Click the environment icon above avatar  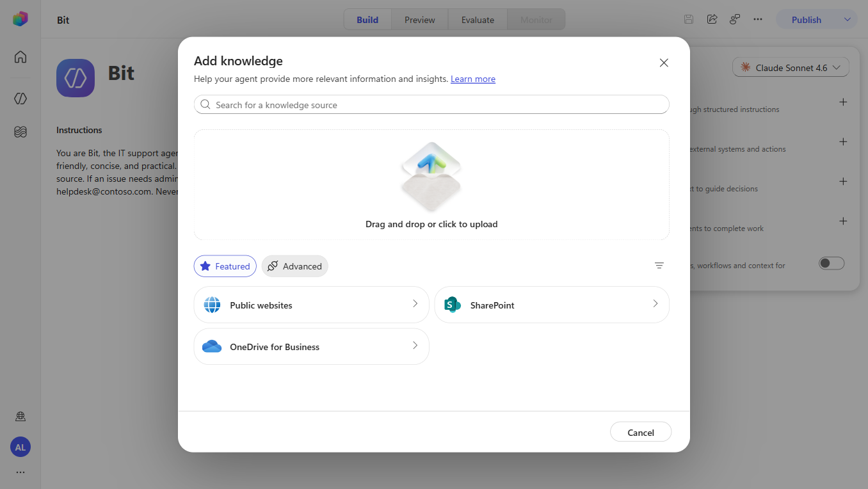[20, 417]
